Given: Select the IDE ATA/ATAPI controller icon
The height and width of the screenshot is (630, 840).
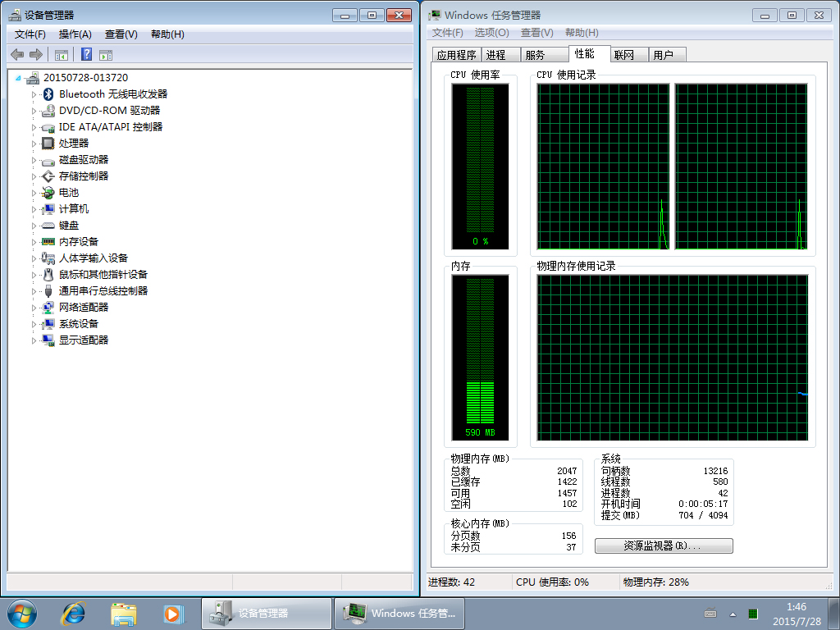Looking at the screenshot, I should (48, 127).
